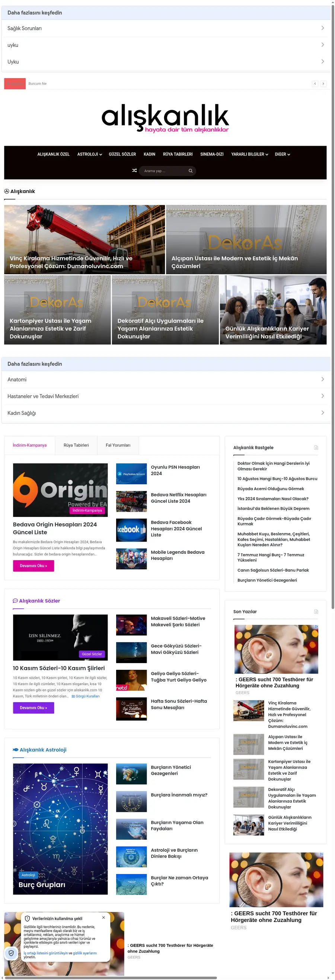Expand Hastaneler ve Tedavi Merkezleri row
Screen dimensions: 335x980
(x=166, y=396)
